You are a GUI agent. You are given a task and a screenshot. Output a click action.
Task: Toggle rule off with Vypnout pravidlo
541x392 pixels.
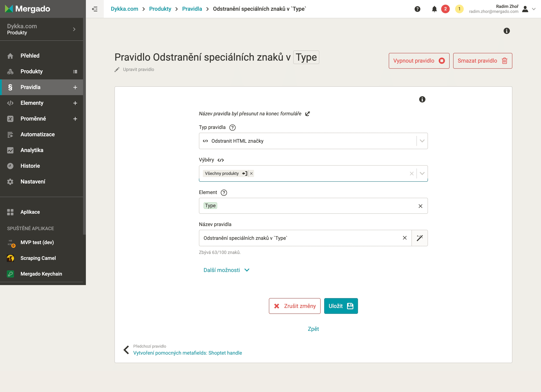click(419, 61)
